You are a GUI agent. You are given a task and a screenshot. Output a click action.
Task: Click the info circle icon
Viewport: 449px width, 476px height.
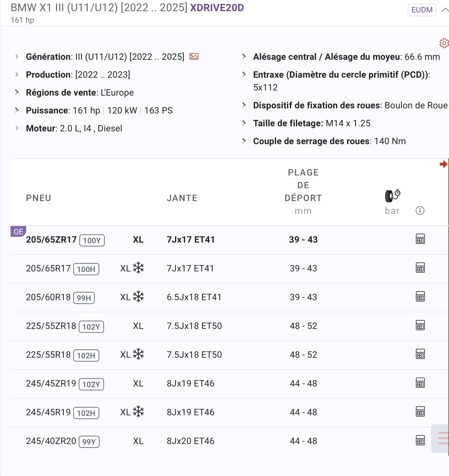[420, 210]
